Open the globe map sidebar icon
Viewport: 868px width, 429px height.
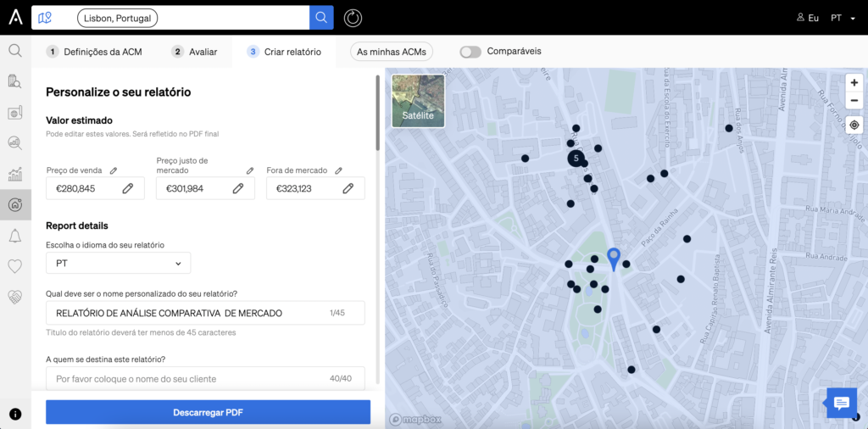coord(15,113)
